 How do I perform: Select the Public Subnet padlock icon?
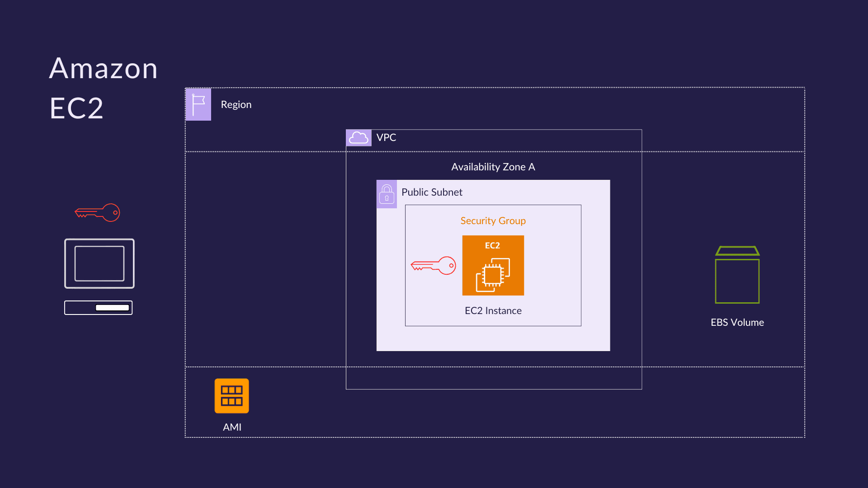tap(387, 194)
